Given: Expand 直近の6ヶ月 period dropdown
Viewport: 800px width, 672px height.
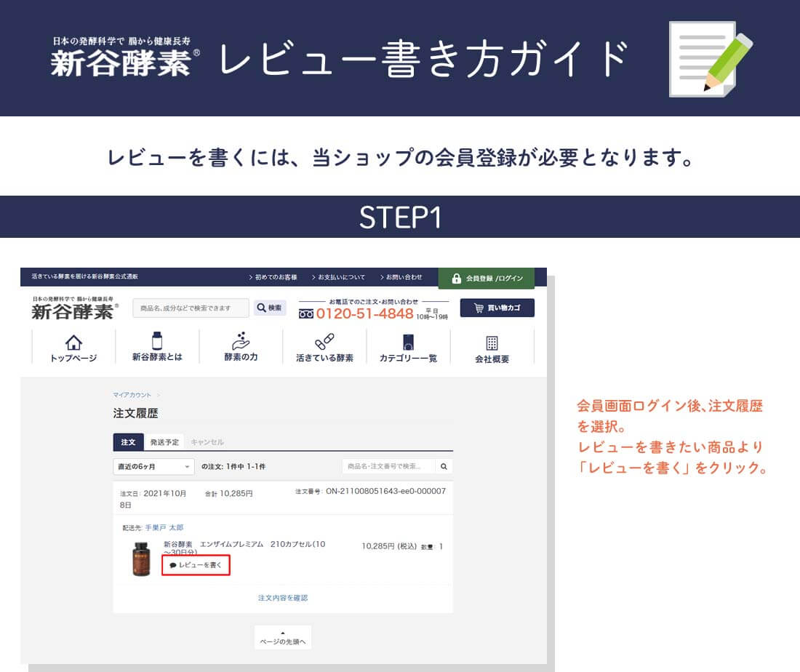Looking at the screenshot, I should point(153,466).
